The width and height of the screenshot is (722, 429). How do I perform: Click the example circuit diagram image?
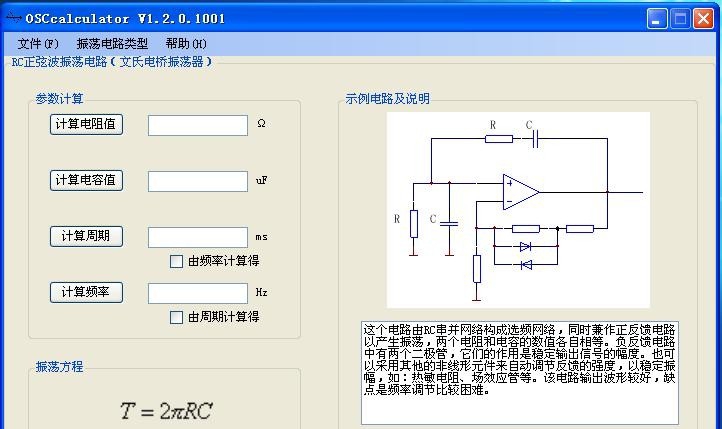[518, 210]
